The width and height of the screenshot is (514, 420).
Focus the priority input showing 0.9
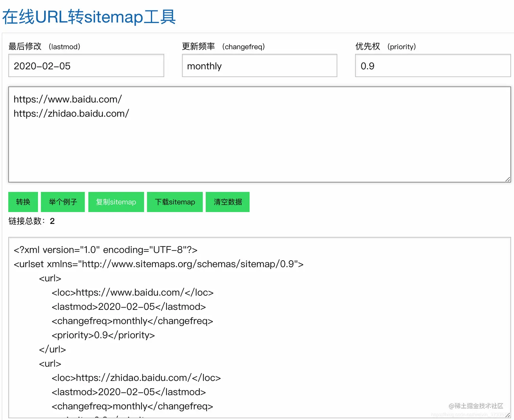(x=433, y=66)
